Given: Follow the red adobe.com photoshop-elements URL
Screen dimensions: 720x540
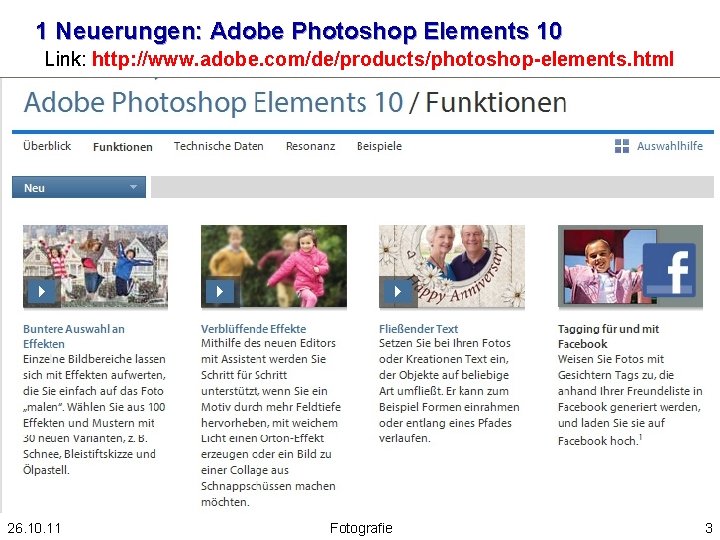Looking at the screenshot, I should [x=382, y=59].
